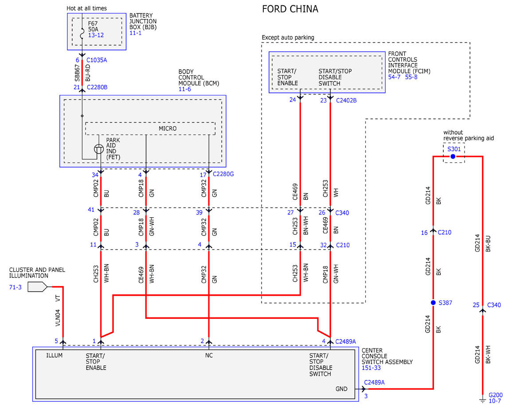This screenshot has width=532, height=411.
Task: Select 'without reverse parking aid' note
Action: [x=468, y=135]
